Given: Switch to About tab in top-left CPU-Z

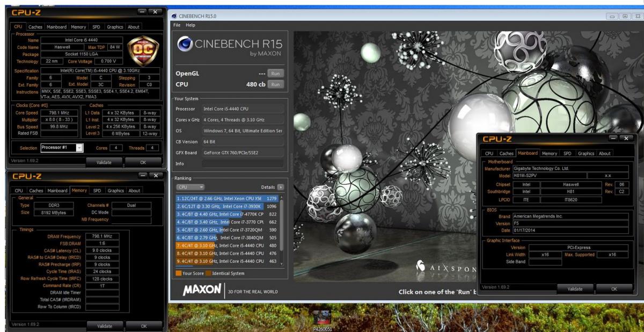Looking at the screenshot, I should 134,27.
